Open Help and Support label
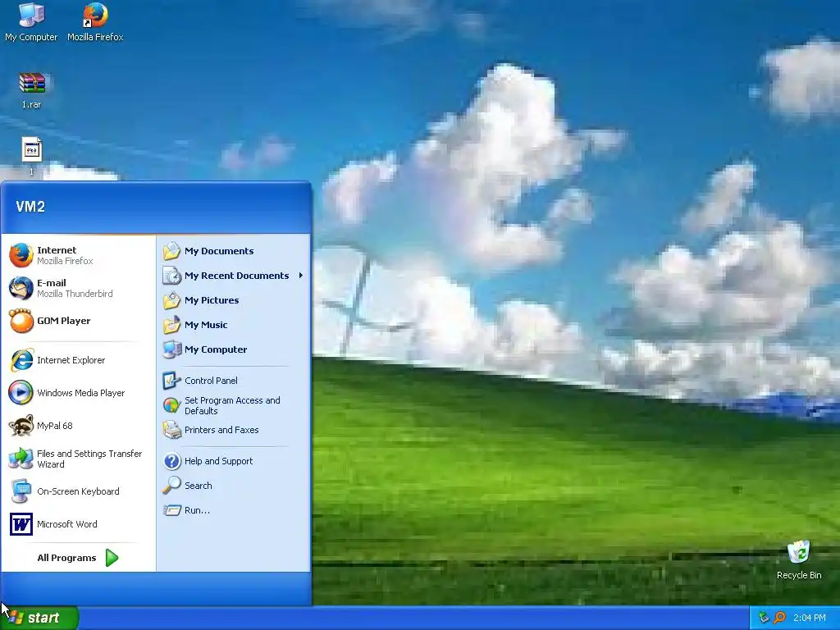The height and width of the screenshot is (630, 840). click(x=218, y=461)
